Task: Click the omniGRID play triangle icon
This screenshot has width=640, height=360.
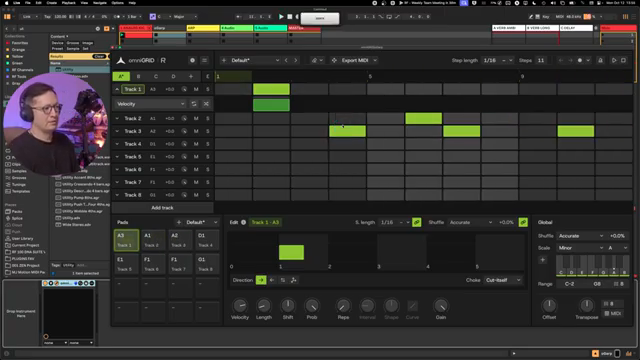Action: (x=614, y=60)
